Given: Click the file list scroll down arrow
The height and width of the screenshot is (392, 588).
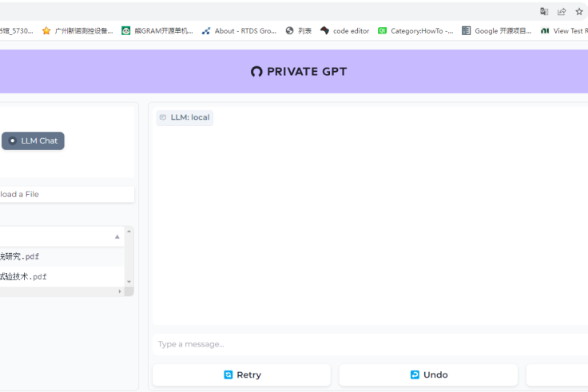Looking at the screenshot, I should click(129, 282).
